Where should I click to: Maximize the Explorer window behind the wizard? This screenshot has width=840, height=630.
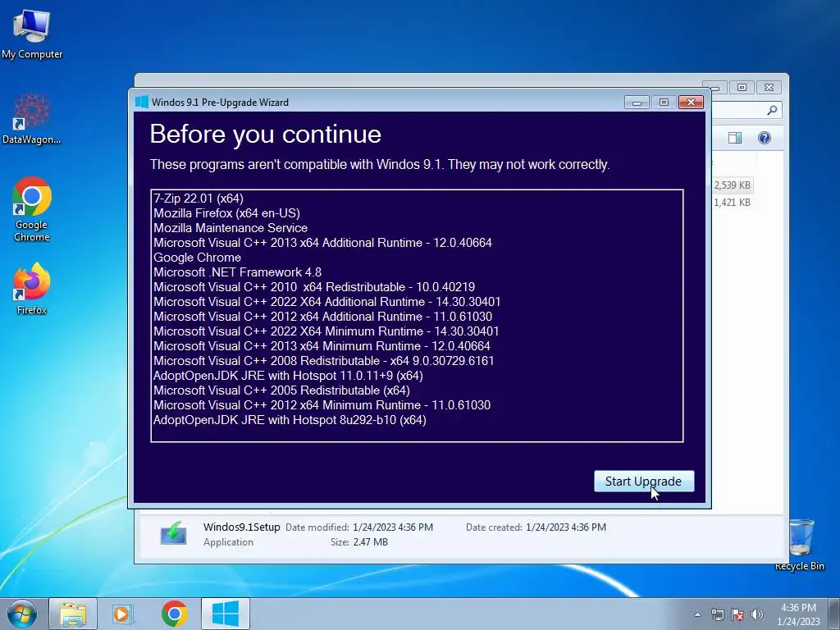(742, 87)
